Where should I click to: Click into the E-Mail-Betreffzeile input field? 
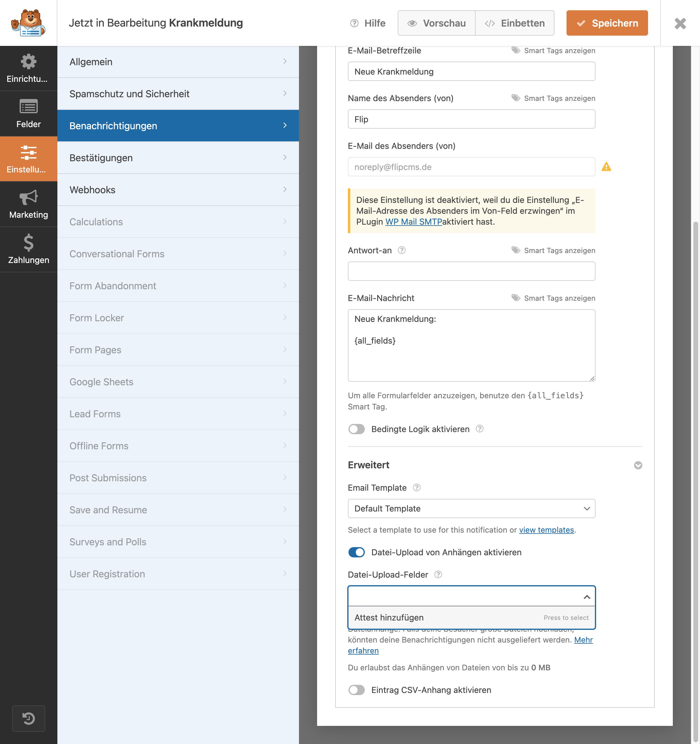(471, 72)
